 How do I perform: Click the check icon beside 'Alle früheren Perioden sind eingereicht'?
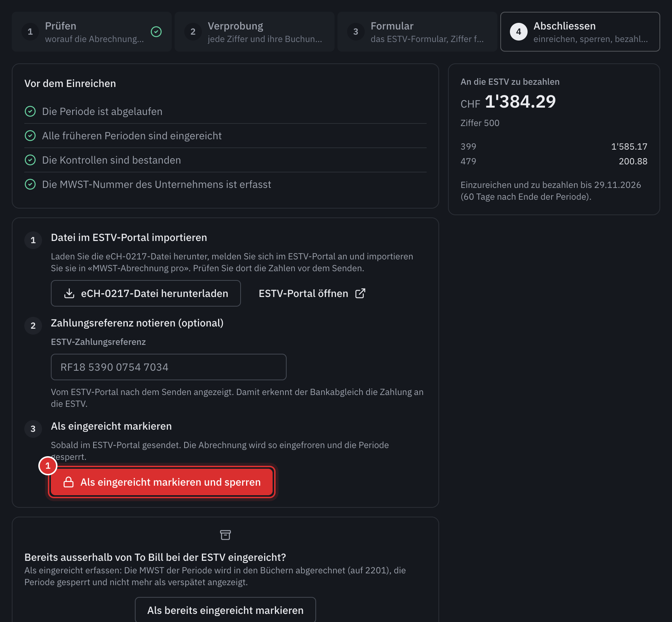pyautogui.click(x=30, y=136)
